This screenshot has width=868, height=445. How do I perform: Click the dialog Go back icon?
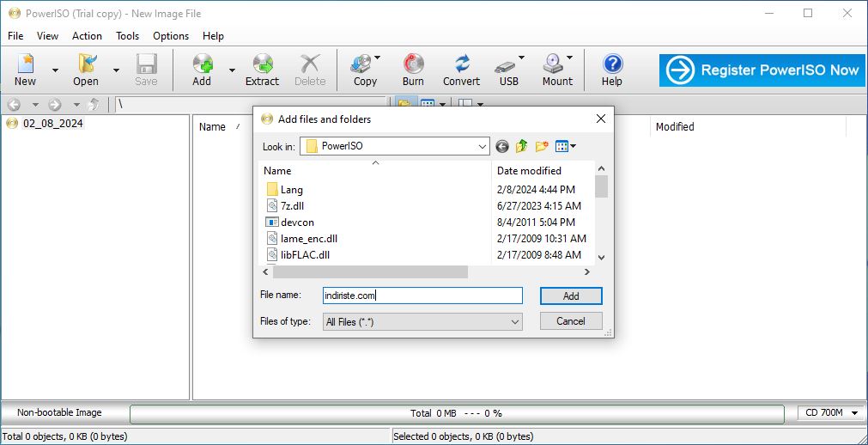point(502,146)
